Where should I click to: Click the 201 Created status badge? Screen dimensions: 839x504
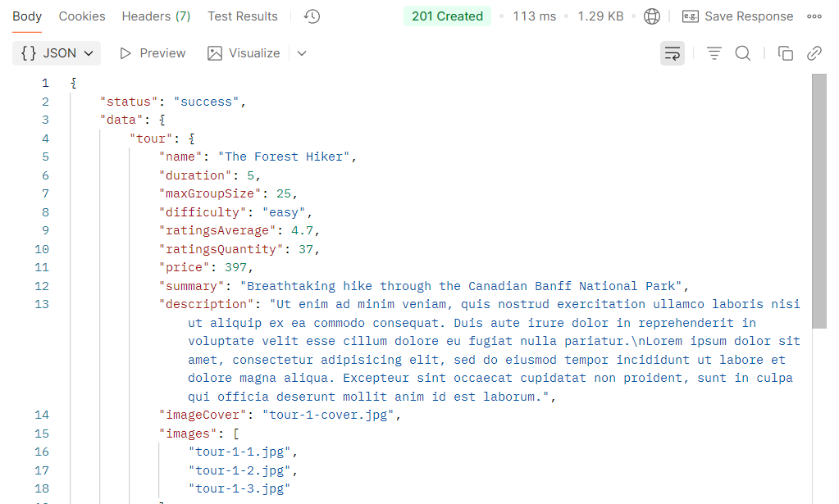coord(447,16)
